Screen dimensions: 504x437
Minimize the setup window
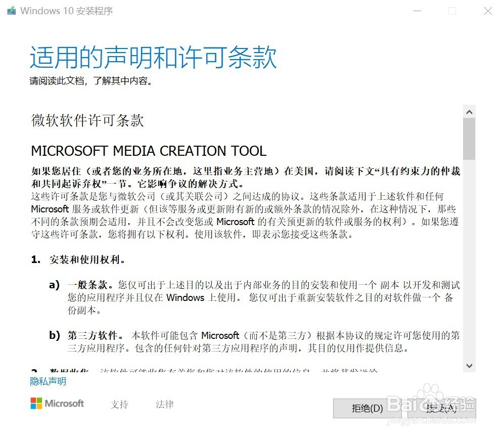(418, 11)
